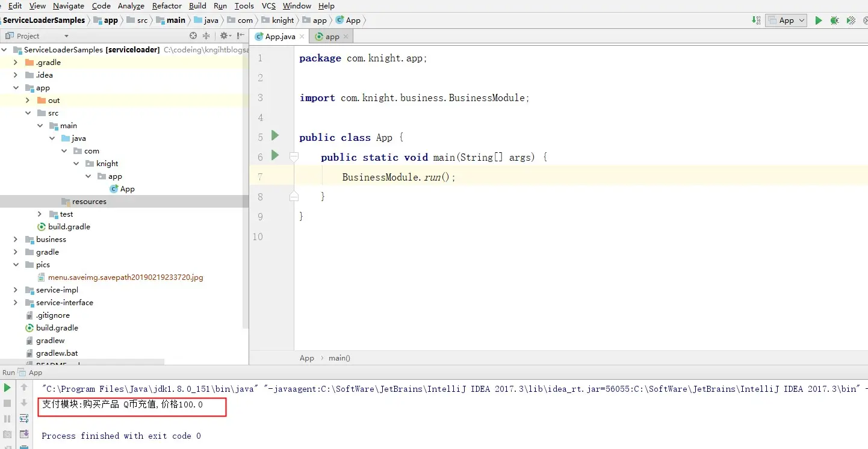The height and width of the screenshot is (449, 868).
Task: Click the Build Project binary arrow icon
Action: click(x=756, y=20)
